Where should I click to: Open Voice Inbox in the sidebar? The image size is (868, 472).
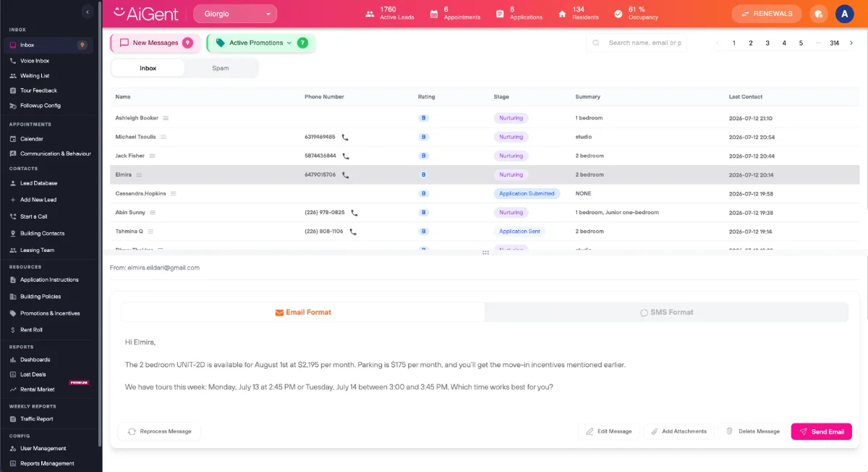[x=35, y=61]
